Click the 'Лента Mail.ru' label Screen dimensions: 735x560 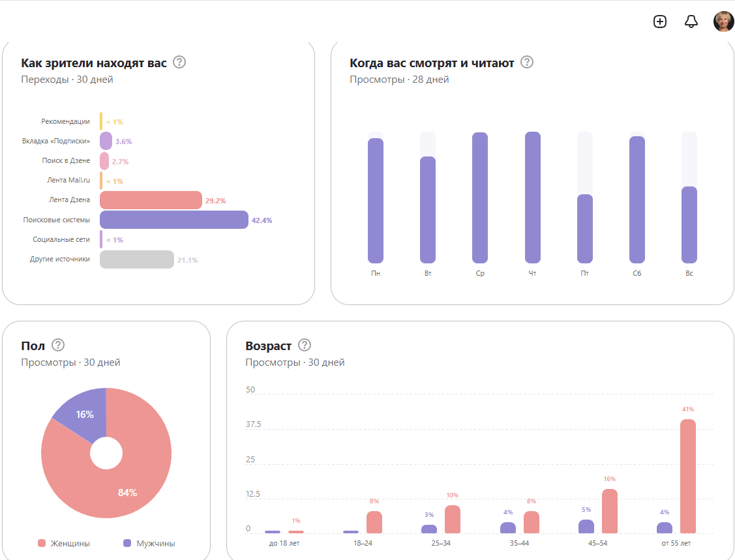[68, 180]
